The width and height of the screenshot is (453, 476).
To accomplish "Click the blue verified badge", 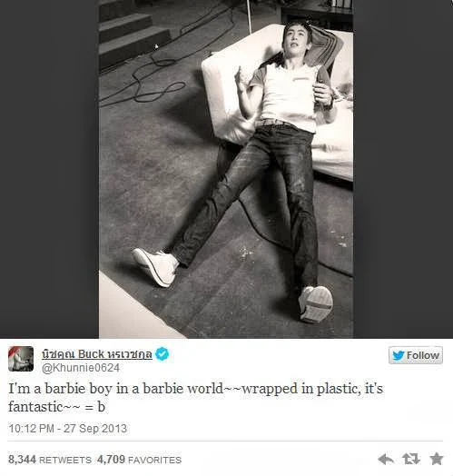I will point(162,354).
